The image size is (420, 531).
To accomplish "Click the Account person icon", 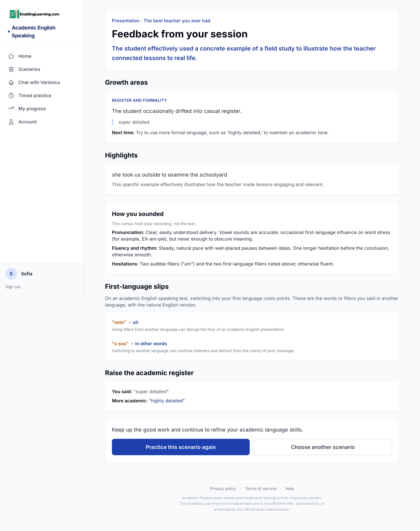I will (x=11, y=122).
